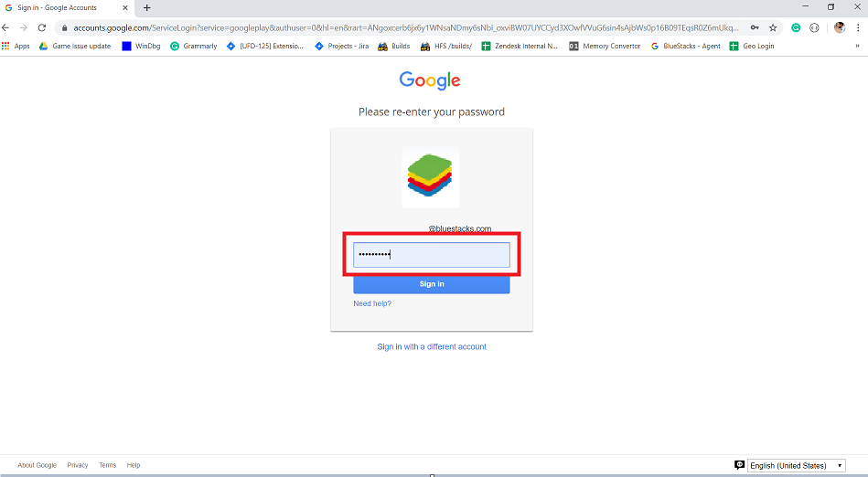
Task: Open the Help footer link
Action: pyautogui.click(x=134, y=465)
